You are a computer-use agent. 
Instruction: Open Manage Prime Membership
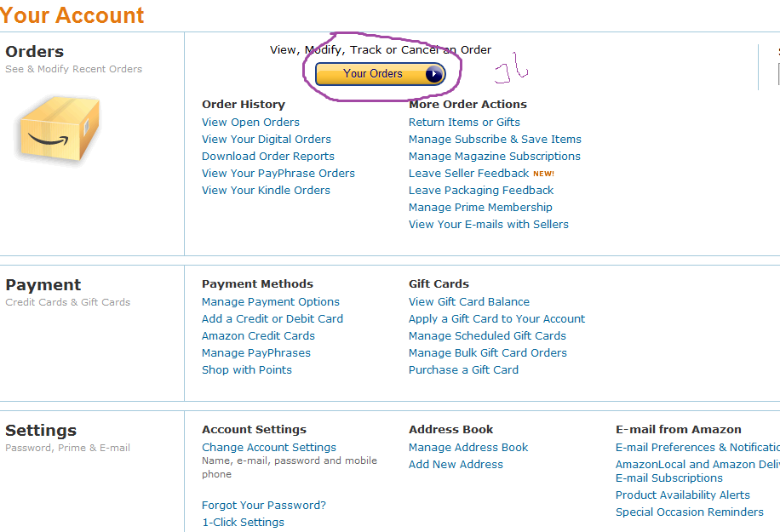[480, 208]
